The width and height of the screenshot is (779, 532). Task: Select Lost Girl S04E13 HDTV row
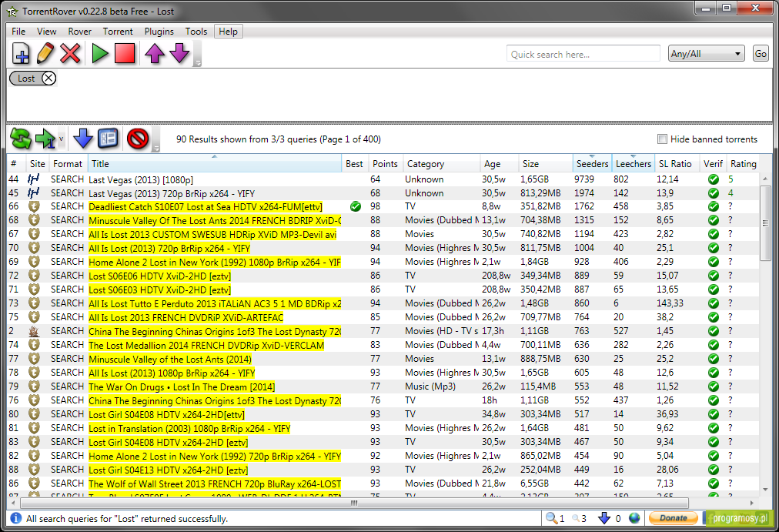(383, 470)
